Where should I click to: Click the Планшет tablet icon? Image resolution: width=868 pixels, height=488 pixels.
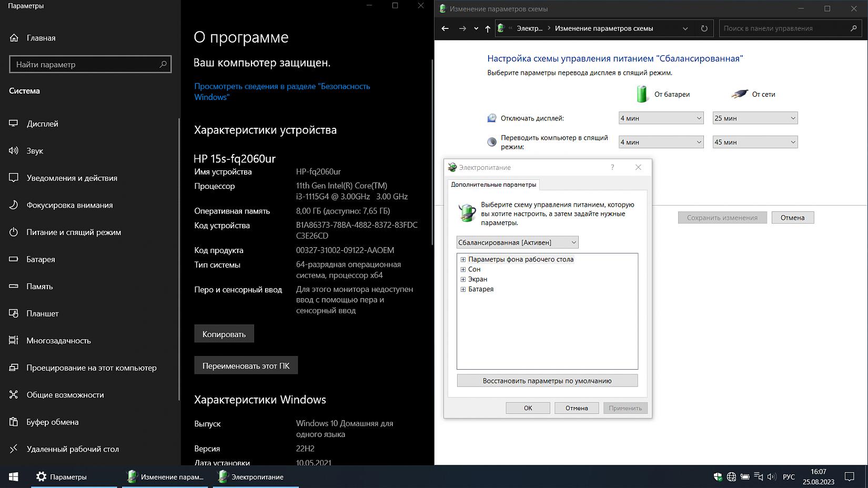[x=14, y=313]
